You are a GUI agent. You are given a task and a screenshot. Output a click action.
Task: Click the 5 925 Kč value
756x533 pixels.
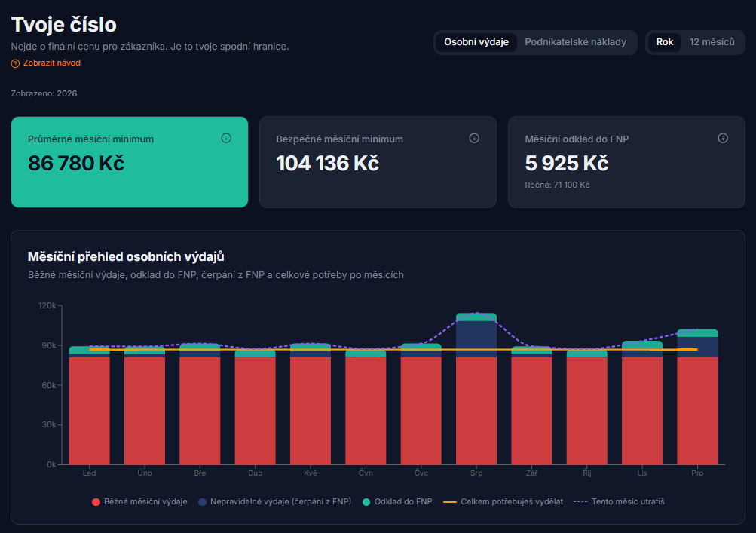(x=567, y=164)
